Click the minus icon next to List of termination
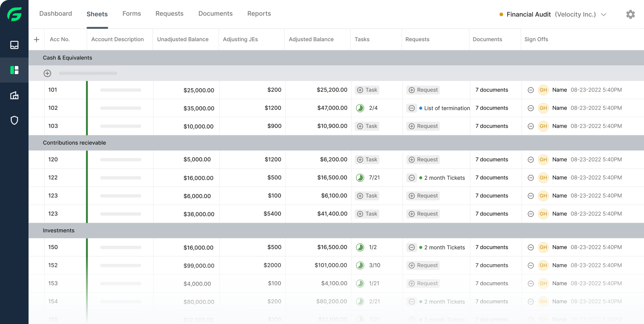This screenshot has height=324, width=644. (412, 108)
